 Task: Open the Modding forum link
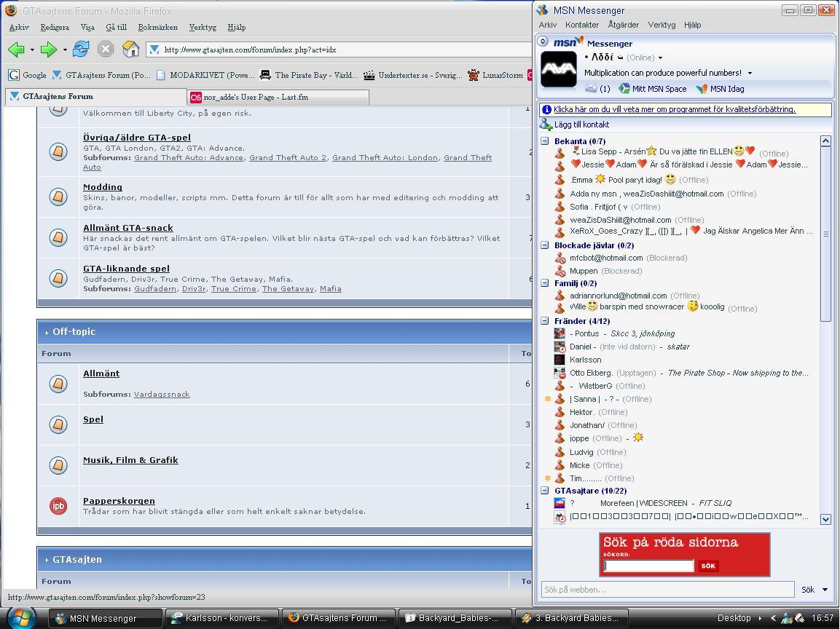[103, 187]
